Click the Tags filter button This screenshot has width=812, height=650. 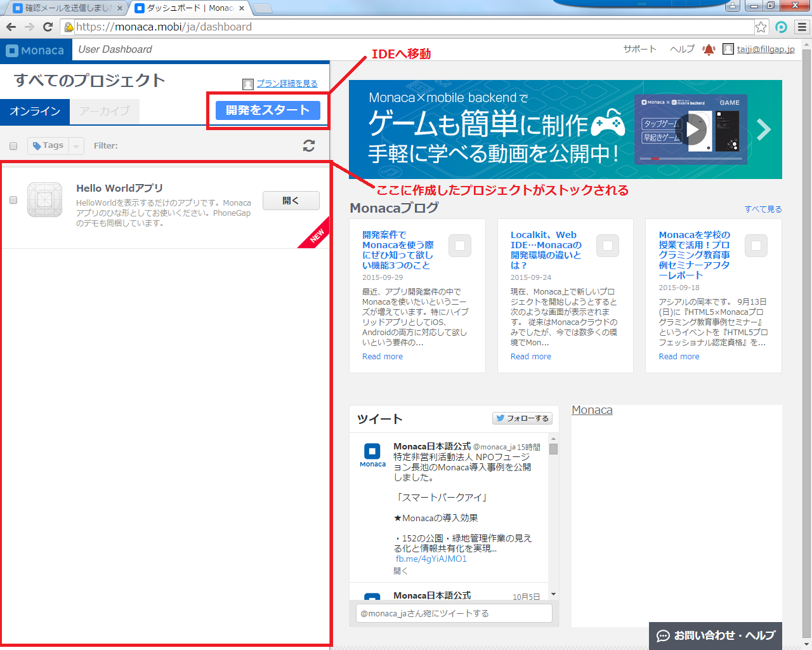pos(48,145)
